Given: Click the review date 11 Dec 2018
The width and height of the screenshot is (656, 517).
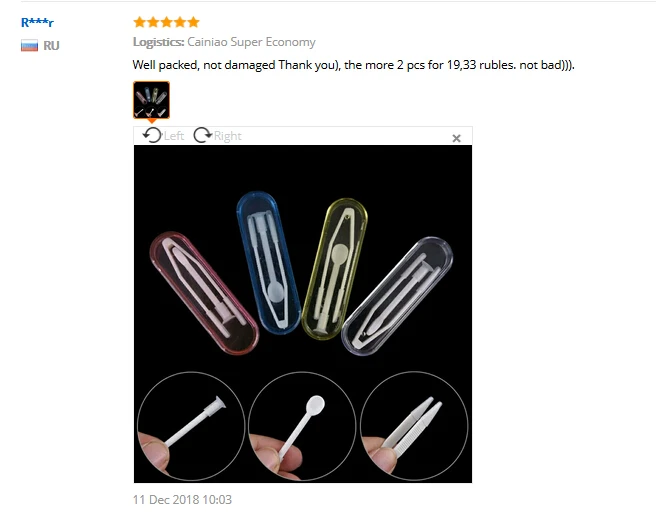Looking at the screenshot, I should click(182, 499).
